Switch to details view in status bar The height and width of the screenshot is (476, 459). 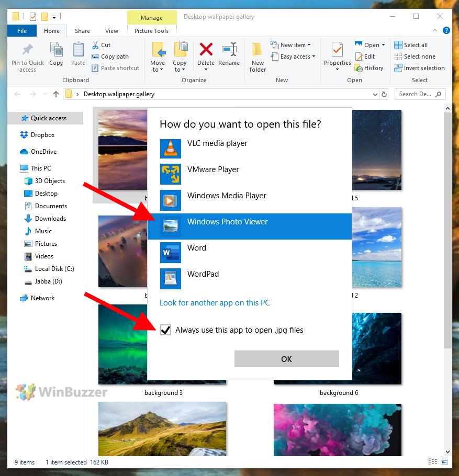(433, 462)
